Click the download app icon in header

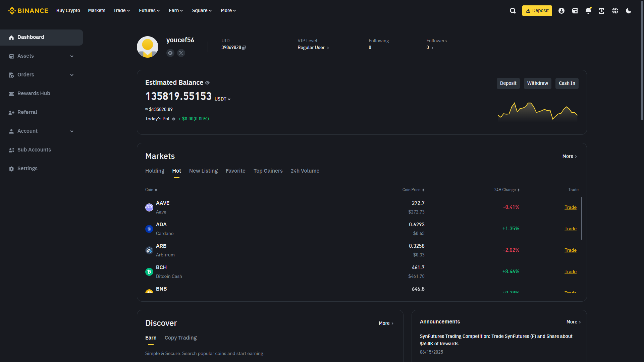pos(601,11)
